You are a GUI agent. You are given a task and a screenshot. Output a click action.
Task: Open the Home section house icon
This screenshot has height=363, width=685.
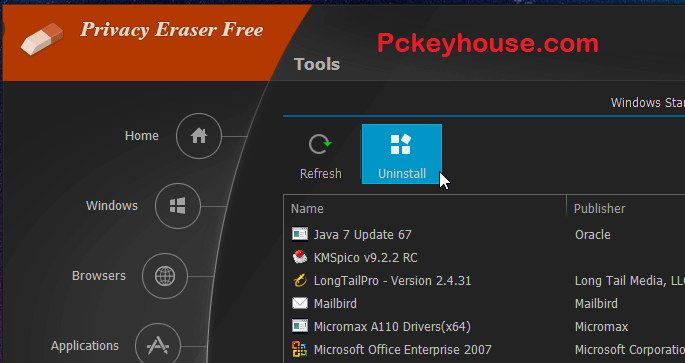click(199, 136)
